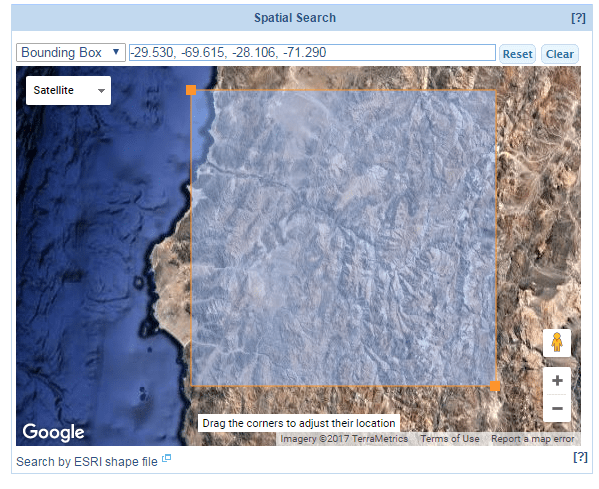
Task: Click the Spatial Search panel title
Action: pyautogui.click(x=295, y=18)
